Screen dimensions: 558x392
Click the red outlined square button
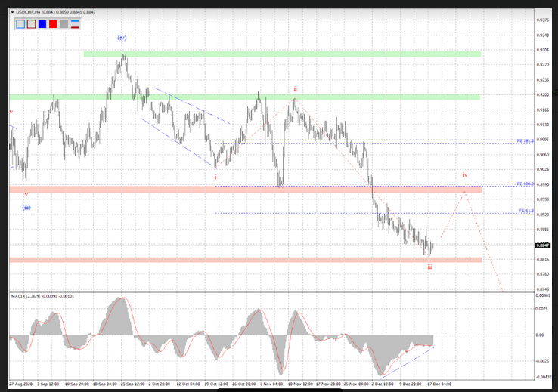tap(31, 23)
